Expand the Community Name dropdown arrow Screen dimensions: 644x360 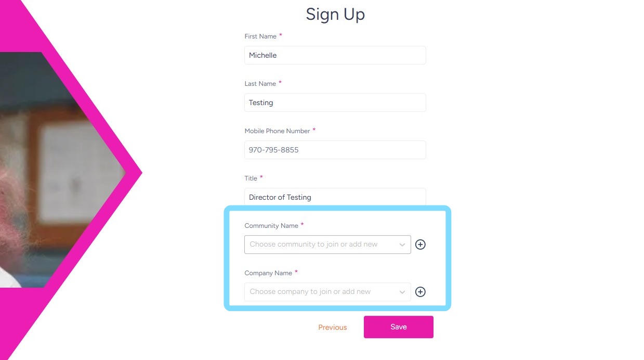point(402,245)
